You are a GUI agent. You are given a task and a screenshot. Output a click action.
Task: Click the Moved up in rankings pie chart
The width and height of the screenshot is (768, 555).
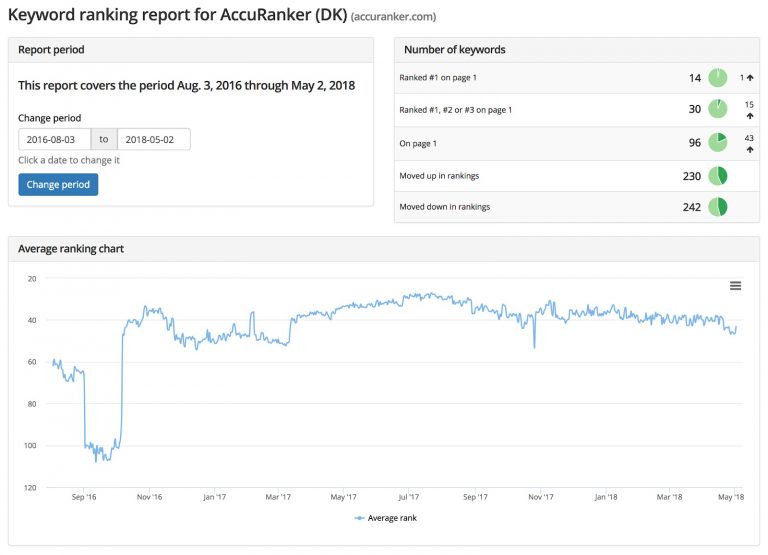point(717,176)
